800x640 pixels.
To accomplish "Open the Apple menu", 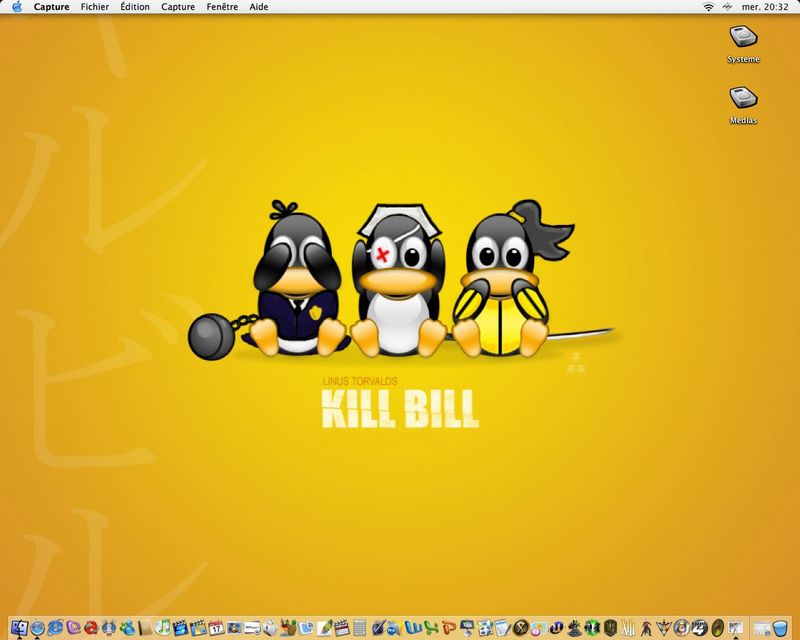I will click(x=17, y=7).
